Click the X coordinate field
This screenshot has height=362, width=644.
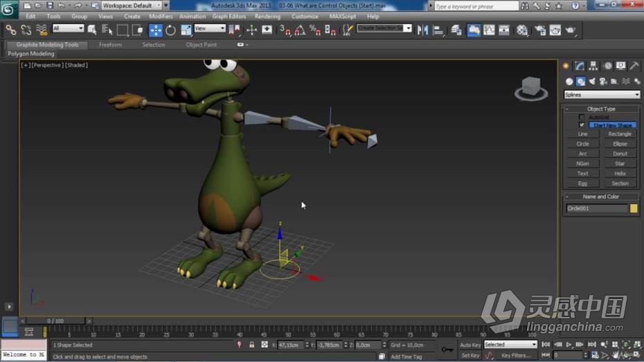tap(291, 345)
